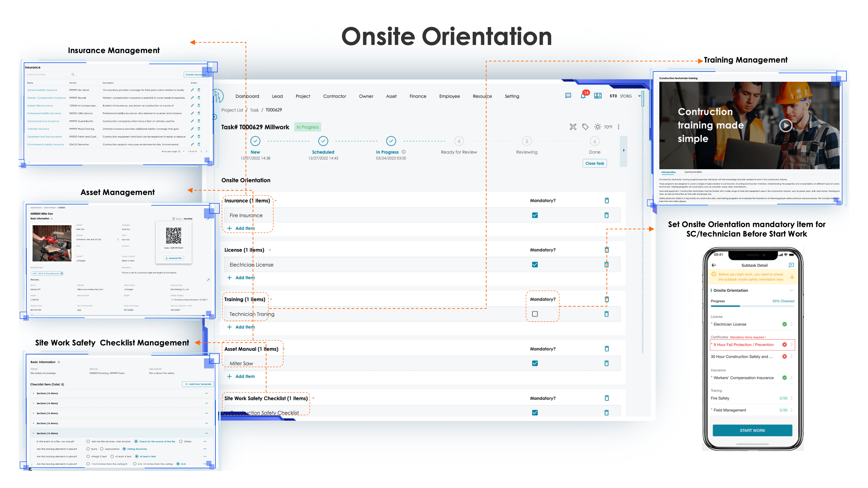Collapse the Onsite Orientation section on phone
This screenshot has height=488, width=868.
coord(791,290)
